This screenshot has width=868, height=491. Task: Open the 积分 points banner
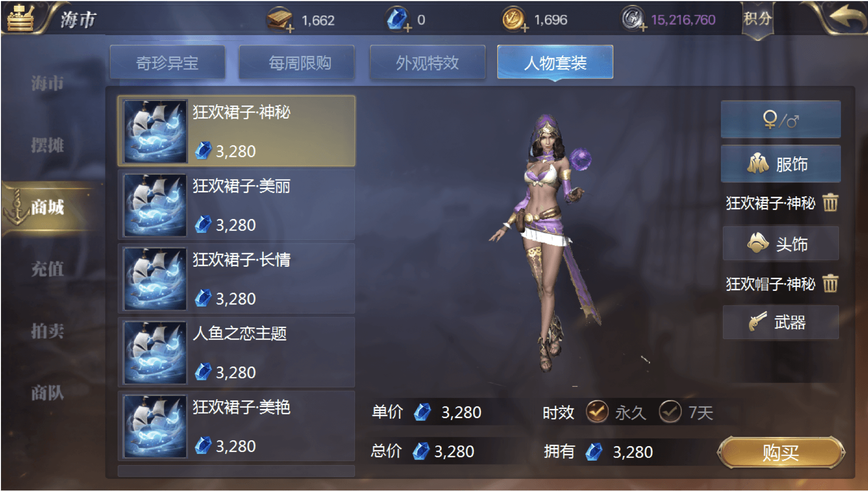pyautogui.click(x=758, y=20)
